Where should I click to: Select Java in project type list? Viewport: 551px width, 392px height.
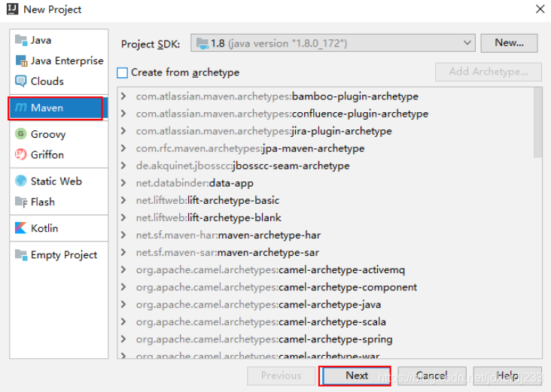pyautogui.click(x=59, y=40)
